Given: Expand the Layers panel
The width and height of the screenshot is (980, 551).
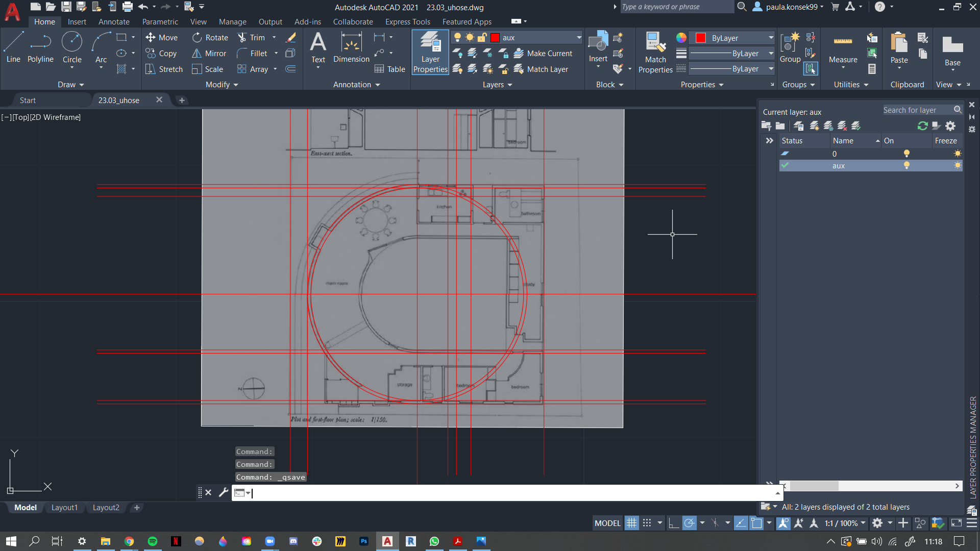Looking at the screenshot, I should click(x=498, y=85).
